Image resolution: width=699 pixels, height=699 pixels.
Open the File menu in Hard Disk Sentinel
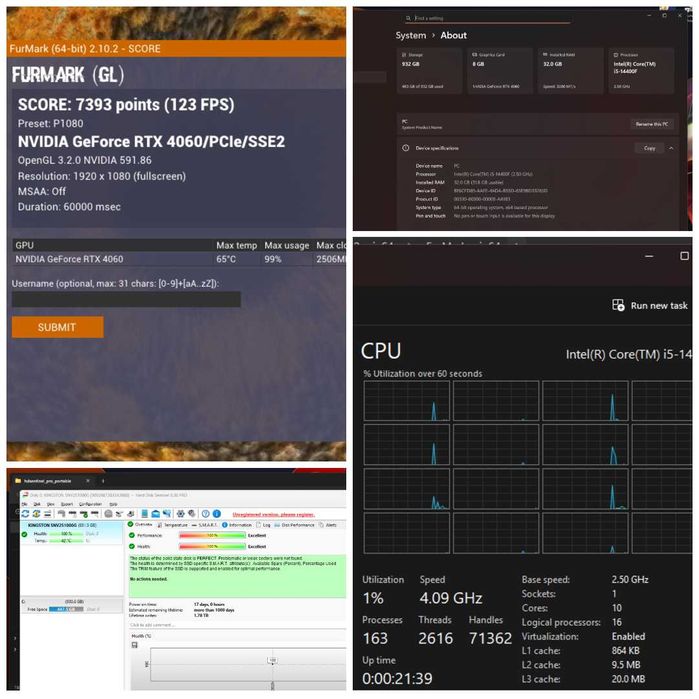(24, 504)
